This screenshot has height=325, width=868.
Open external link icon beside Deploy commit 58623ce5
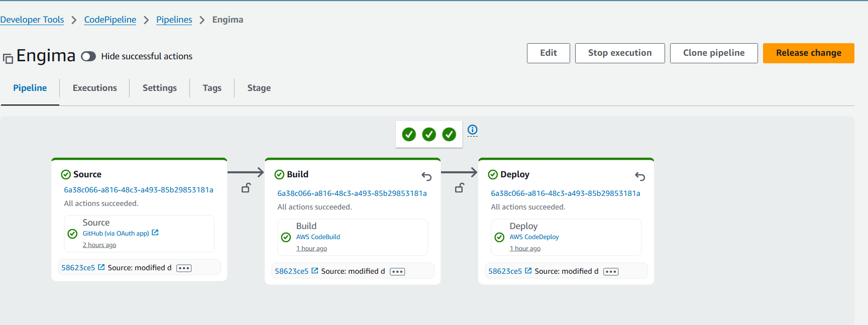(528, 271)
